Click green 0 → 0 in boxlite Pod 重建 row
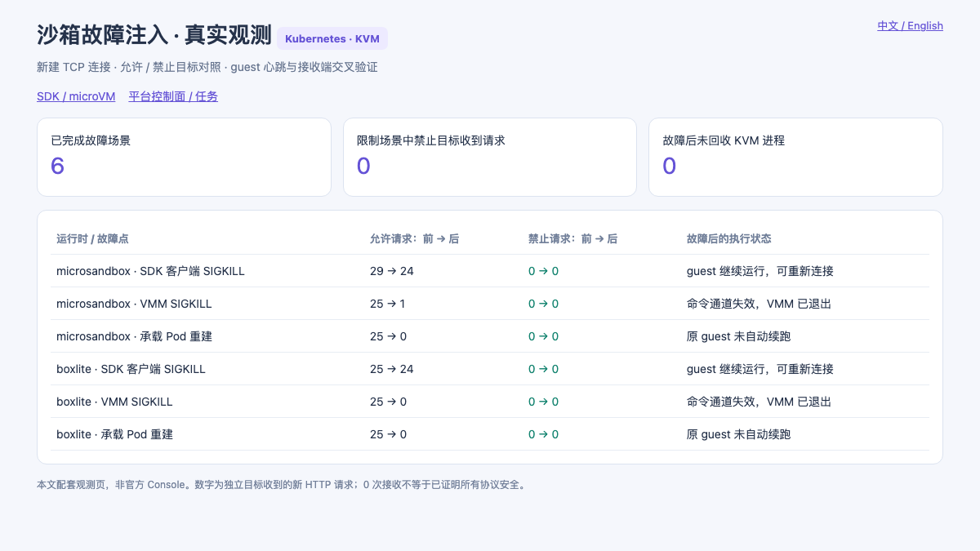The height and width of the screenshot is (551, 980). pyautogui.click(x=544, y=434)
